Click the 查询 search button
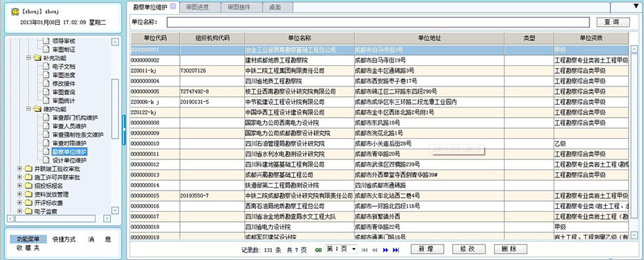This screenshot has width=644, height=260. (x=613, y=22)
